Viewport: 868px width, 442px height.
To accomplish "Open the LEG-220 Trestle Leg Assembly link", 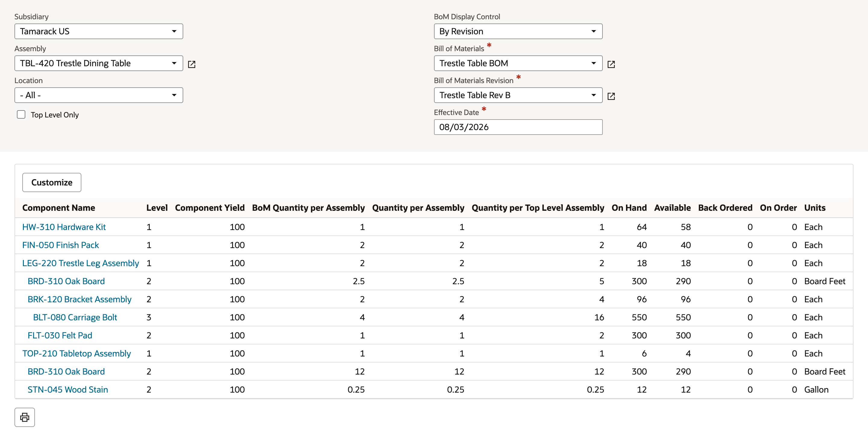I will click(80, 263).
